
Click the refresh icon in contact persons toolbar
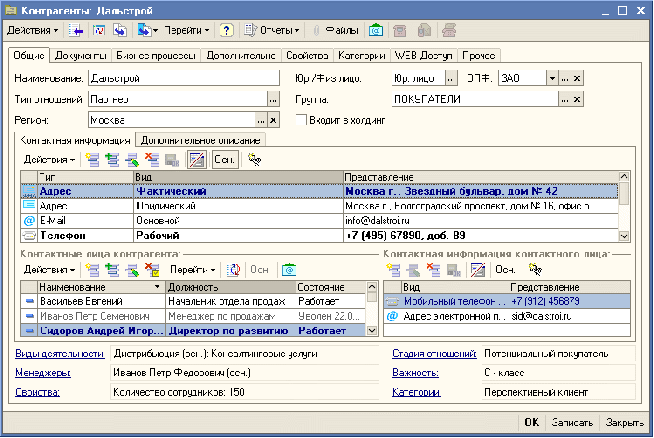click(x=234, y=270)
